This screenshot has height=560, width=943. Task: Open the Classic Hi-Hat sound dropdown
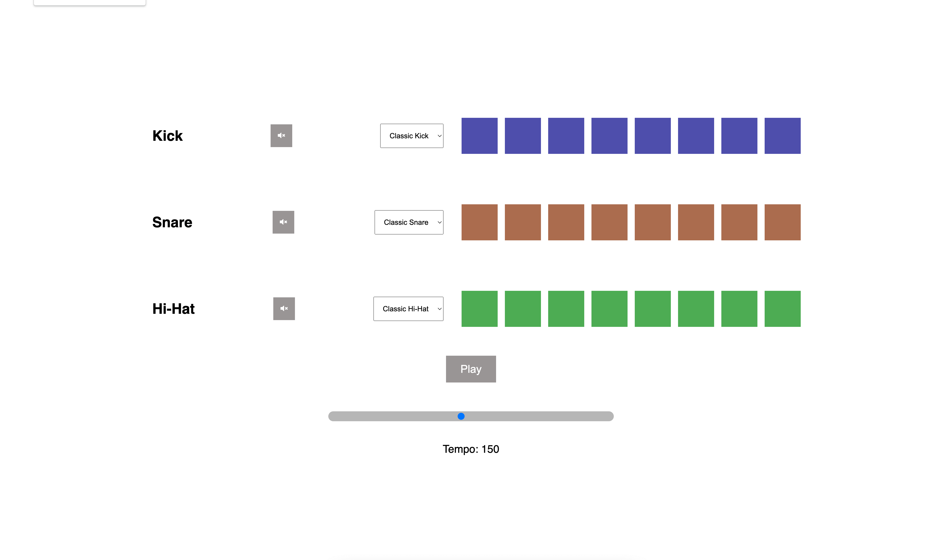pyautogui.click(x=408, y=309)
